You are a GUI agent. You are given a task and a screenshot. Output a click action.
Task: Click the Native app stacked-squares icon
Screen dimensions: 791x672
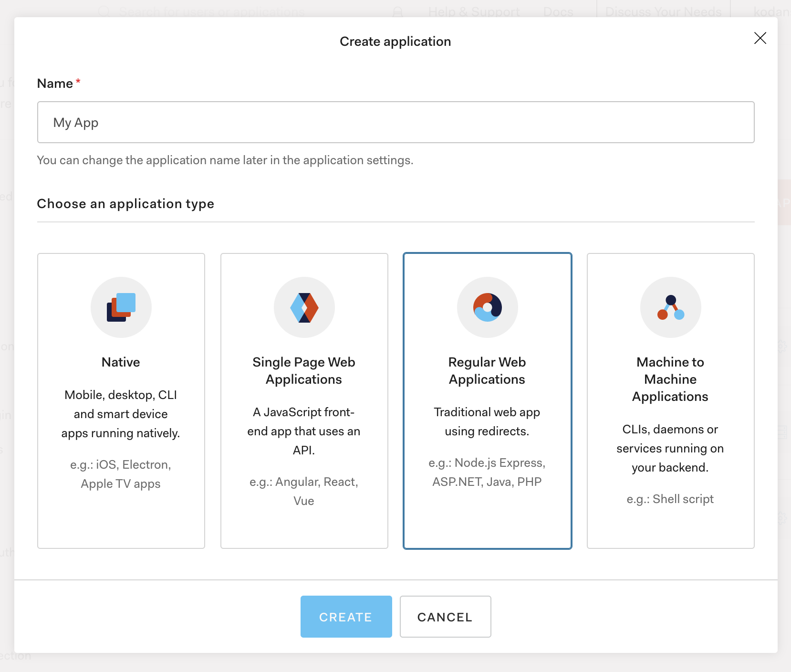(x=121, y=307)
